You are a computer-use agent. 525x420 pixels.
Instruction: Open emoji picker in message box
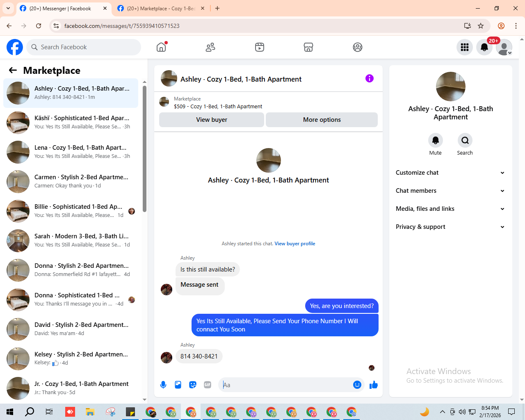point(357,385)
